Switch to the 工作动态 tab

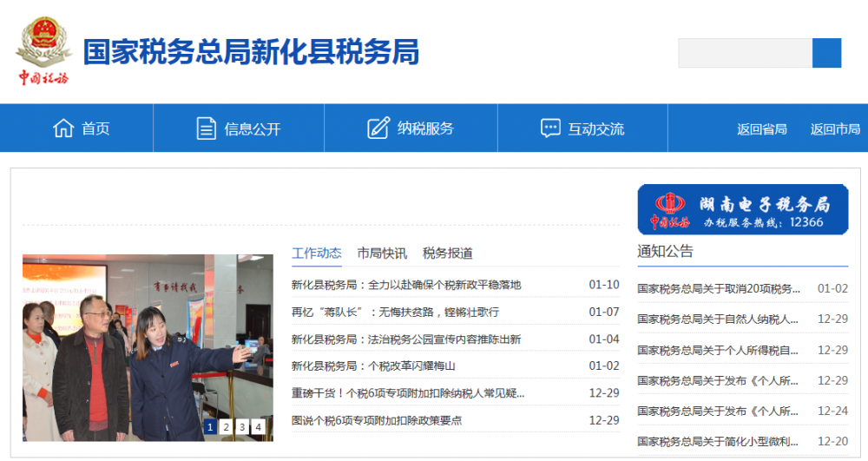[317, 253]
